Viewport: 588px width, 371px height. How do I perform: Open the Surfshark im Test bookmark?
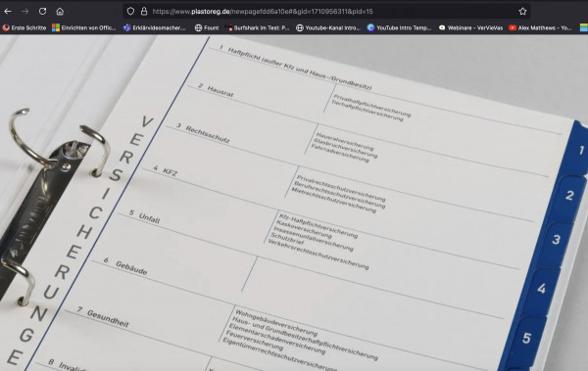point(257,27)
